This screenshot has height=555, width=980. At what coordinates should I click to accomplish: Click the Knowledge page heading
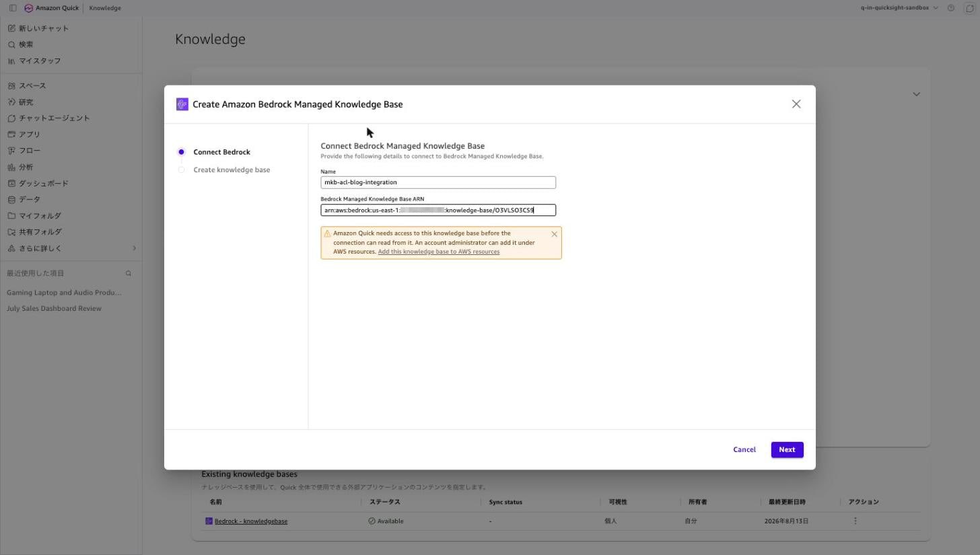click(210, 39)
